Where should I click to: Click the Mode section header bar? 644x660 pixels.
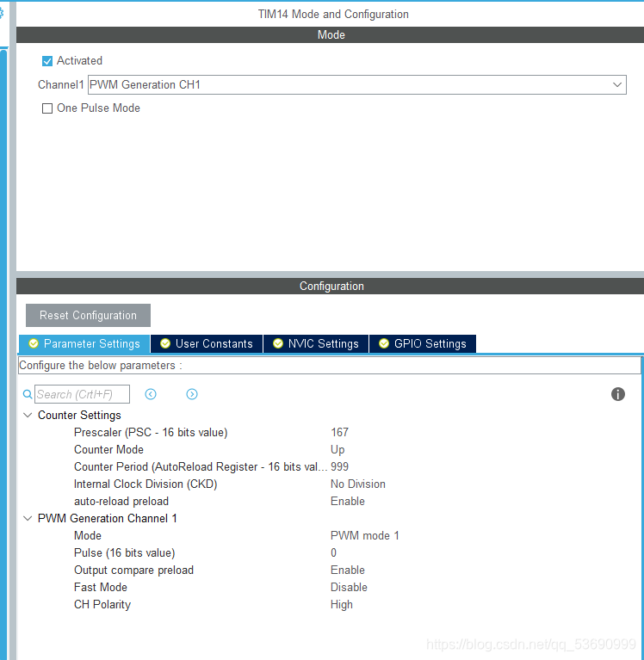[x=331, y=34]
